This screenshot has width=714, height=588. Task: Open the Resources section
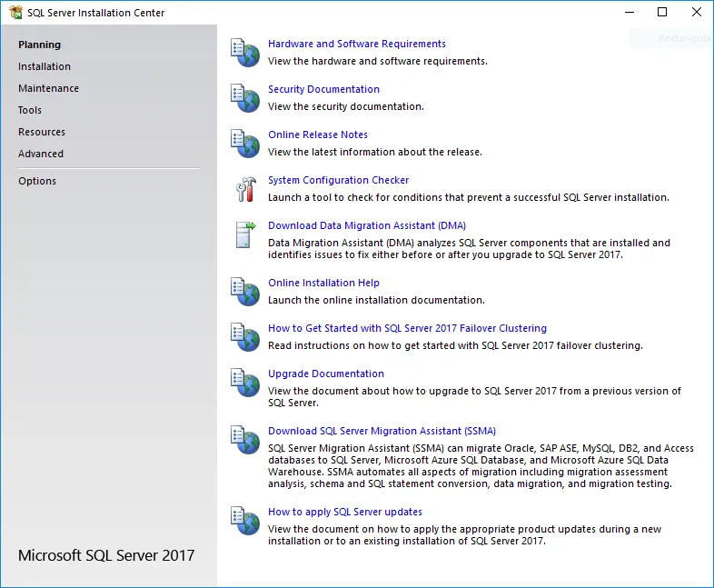(42, 132)
